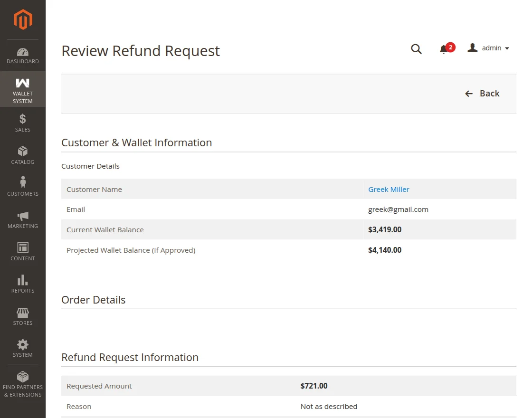This screenshot has height=418, width=532.
Task: Open the Greek Miller customer link
Action: coord(389,190)
